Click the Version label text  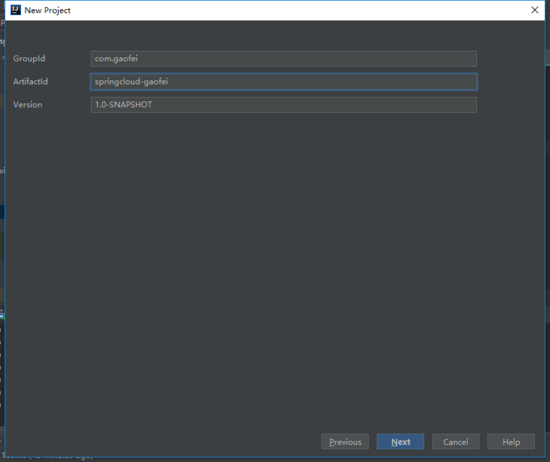[x=28, y=105]
